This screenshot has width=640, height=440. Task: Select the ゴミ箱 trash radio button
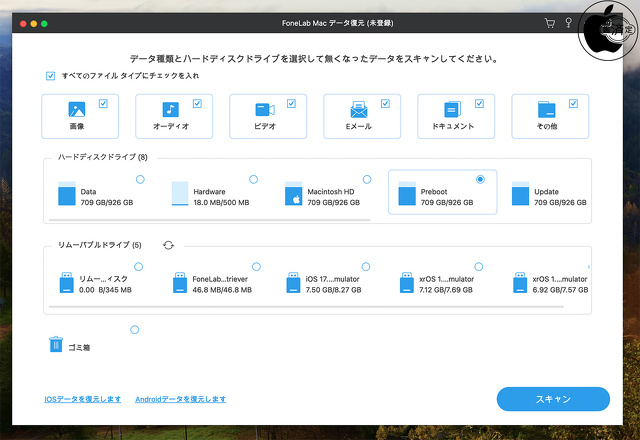[135, 330]
